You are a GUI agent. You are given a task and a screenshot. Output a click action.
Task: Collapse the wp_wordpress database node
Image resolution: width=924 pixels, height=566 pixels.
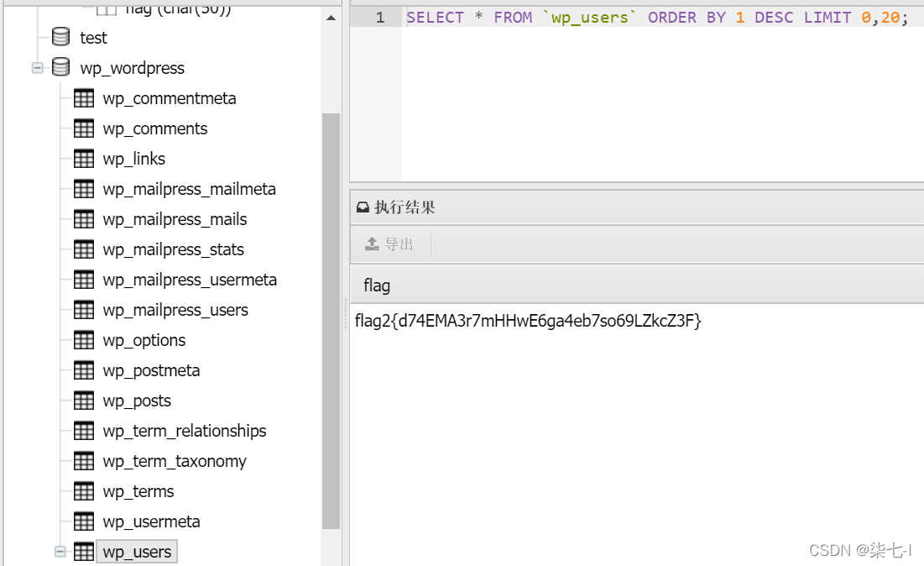(37, 68)
